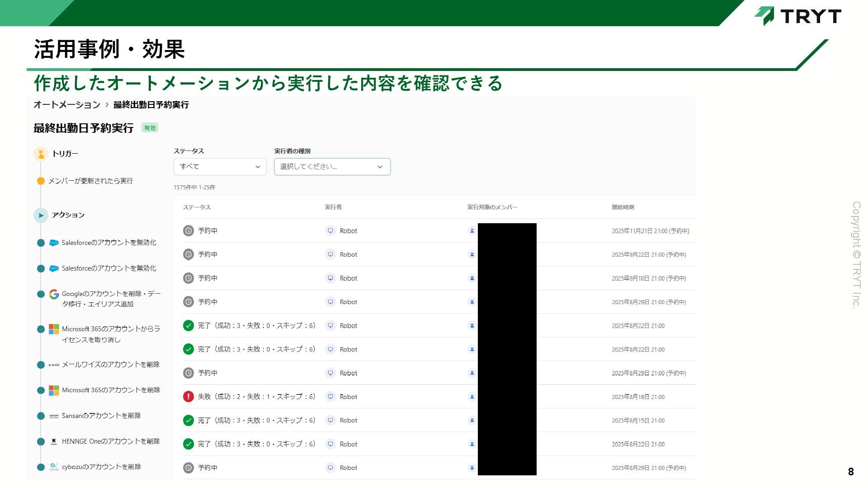This screenshot has height=488, width=868.
Task: Click the HENNGE One action icon
Action: (54, 441)
